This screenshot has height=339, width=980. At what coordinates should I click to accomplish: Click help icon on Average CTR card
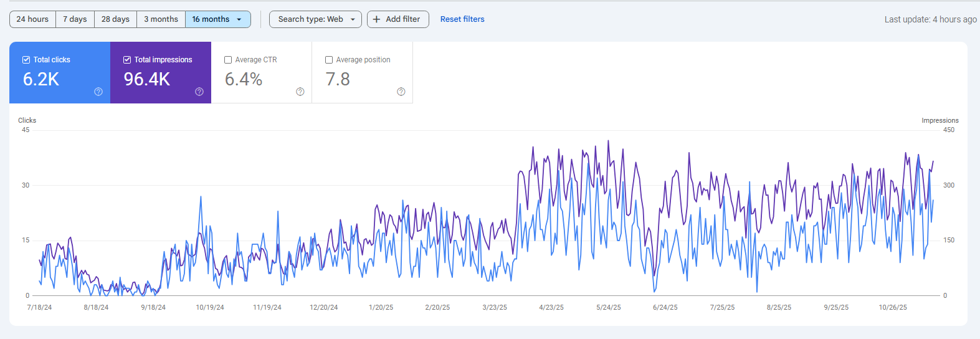(x=300, y=92)
